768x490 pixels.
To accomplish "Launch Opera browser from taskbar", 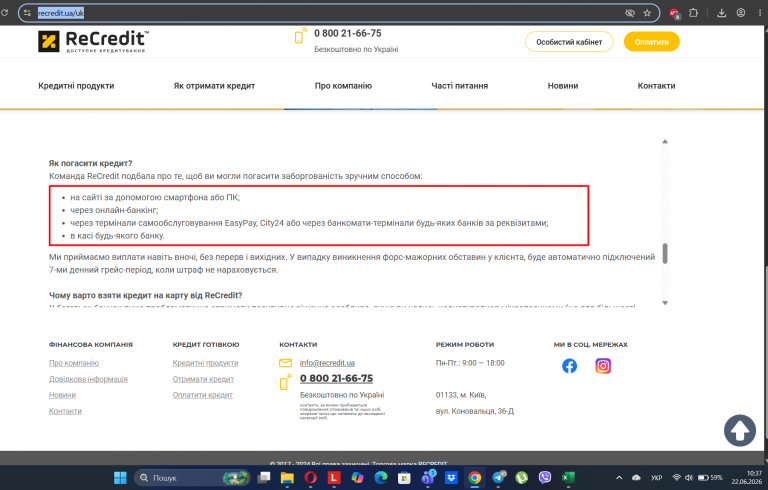I will click(311, 478).
